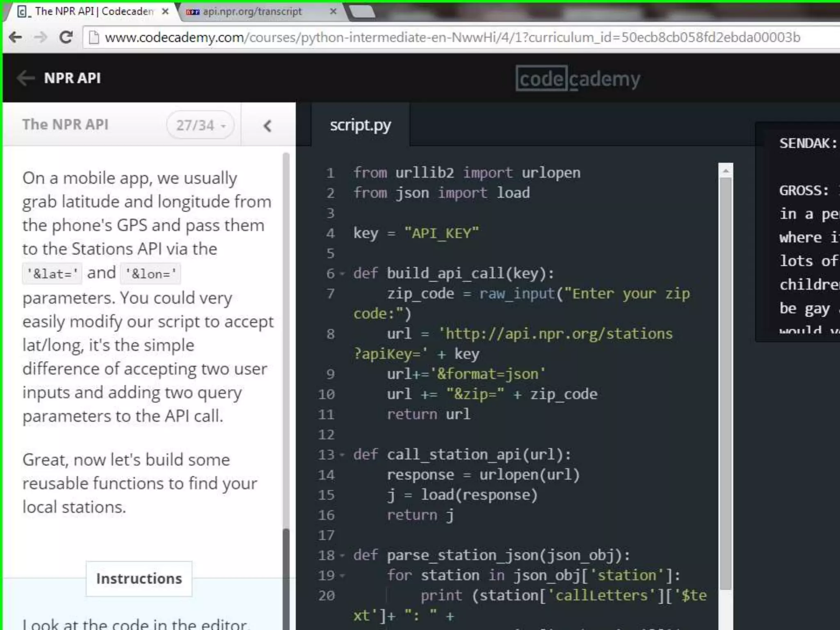Click 'The NPR API' lesson title

point(66,124)
